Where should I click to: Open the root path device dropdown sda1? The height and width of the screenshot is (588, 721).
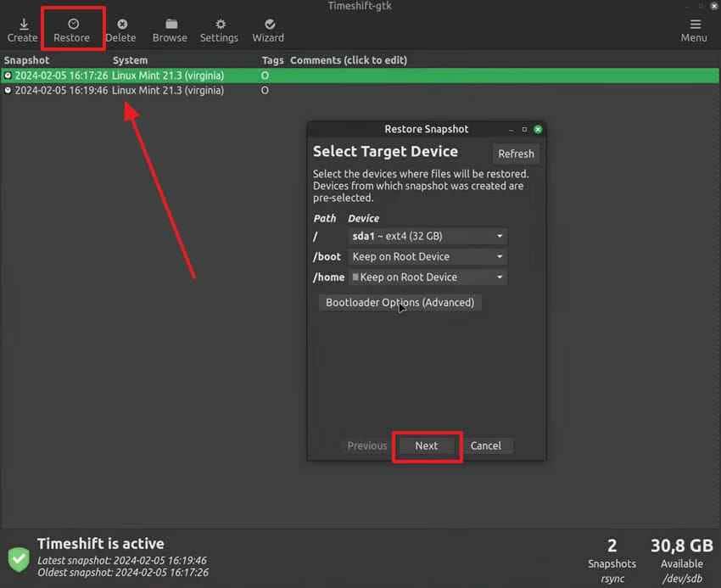[x=428, y=236]
